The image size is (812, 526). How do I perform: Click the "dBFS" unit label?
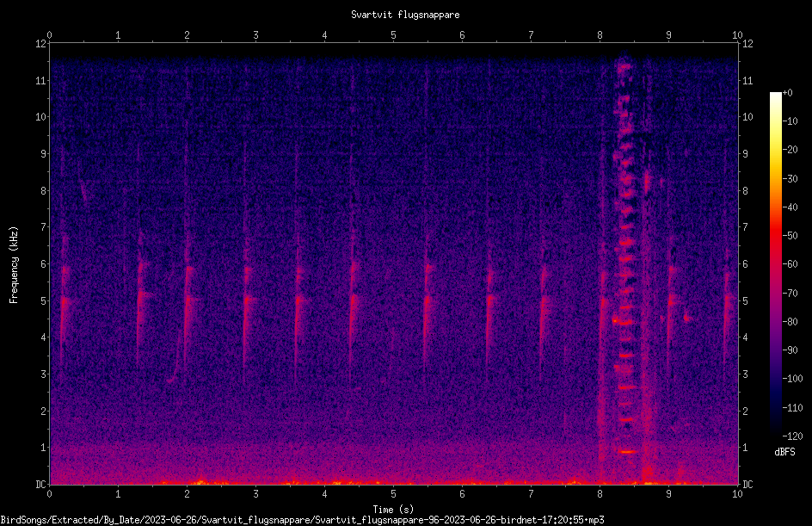(784, 452)
